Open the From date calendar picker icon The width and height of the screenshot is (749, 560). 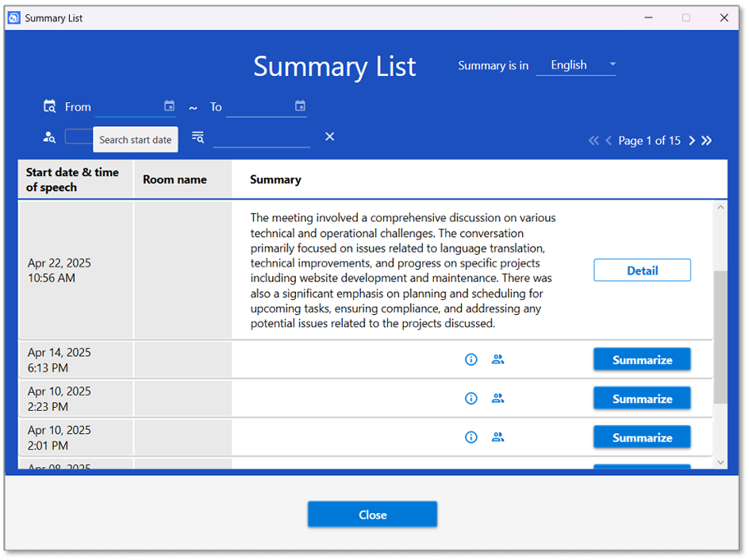point(169,106)
